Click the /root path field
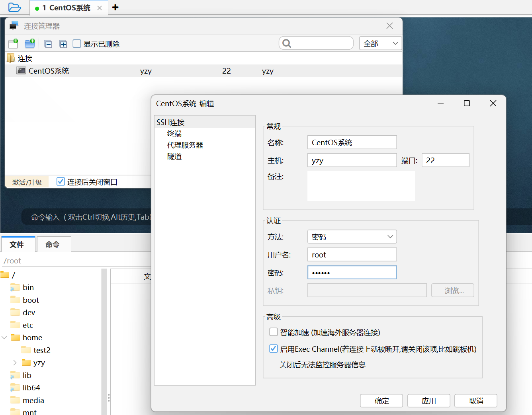Viewport: 532px width, 415px height. pyautogui.click(x=76, y=261)
